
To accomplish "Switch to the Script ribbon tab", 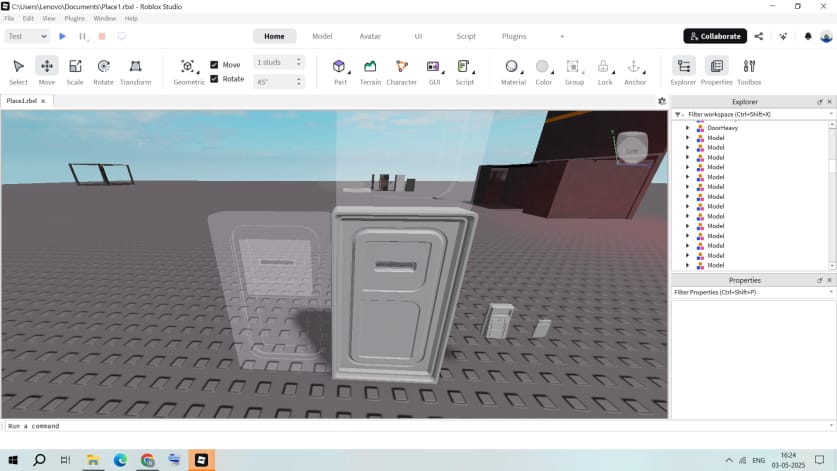I will coord(465,36).
